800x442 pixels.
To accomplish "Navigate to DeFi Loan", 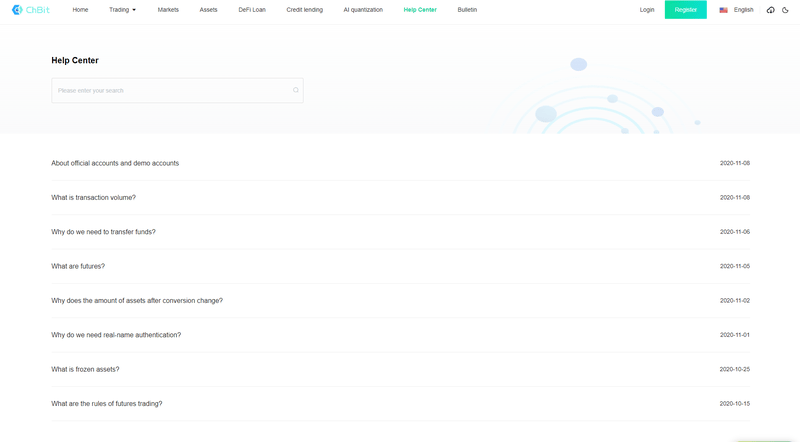I will point(252,10).
